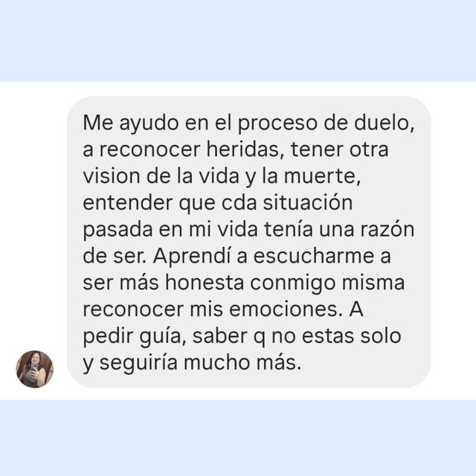Click the words "pedir guía,"
This screenshot has height=476, width=476.
135,336
